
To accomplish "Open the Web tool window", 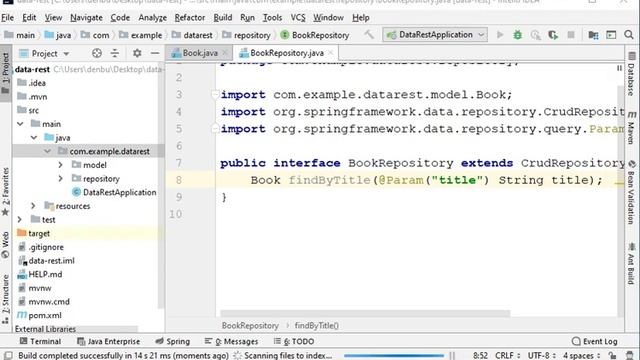I will pyautogui.click(x=5, y=245).
